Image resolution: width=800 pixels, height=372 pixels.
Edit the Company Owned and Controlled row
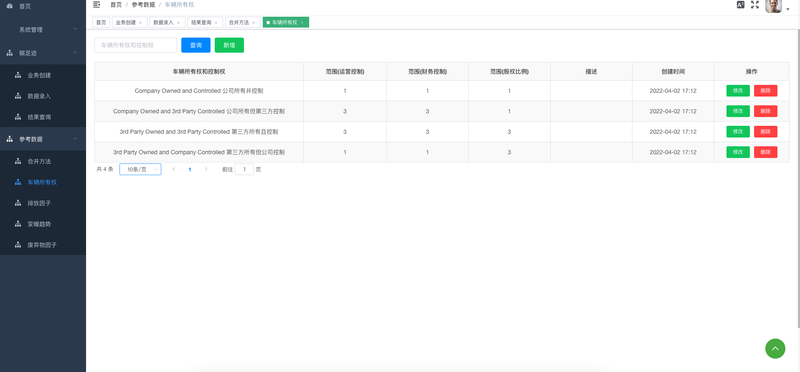[x=738, y=91]
